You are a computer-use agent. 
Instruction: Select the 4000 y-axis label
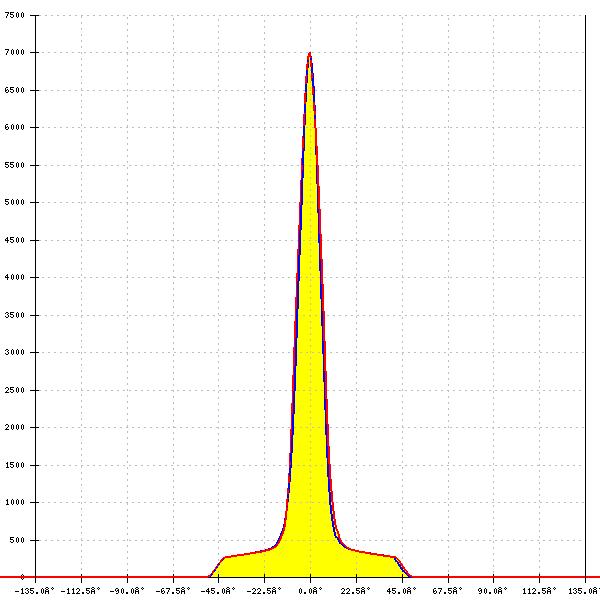coord(15,277)
